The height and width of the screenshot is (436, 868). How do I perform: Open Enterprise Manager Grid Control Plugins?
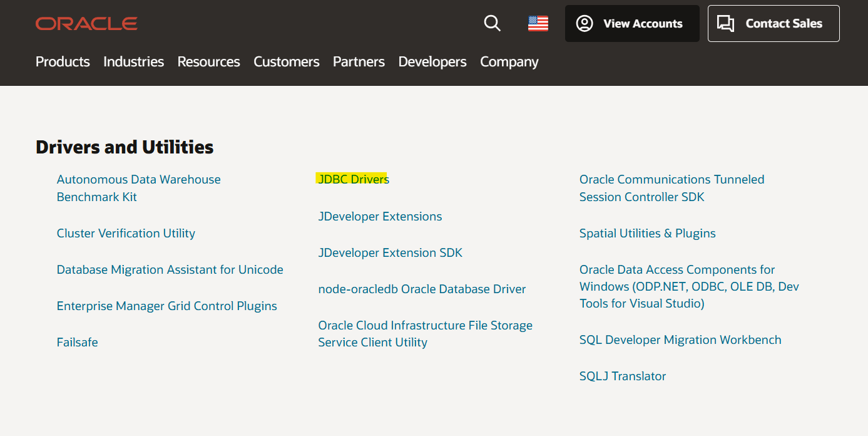(x=166, y=306)
